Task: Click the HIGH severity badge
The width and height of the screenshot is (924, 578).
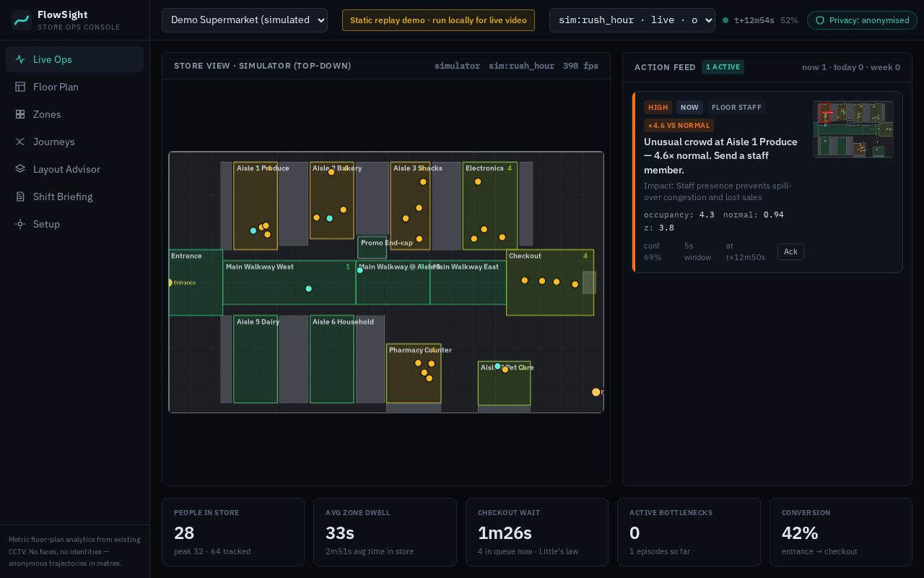Action: [658, 107]
